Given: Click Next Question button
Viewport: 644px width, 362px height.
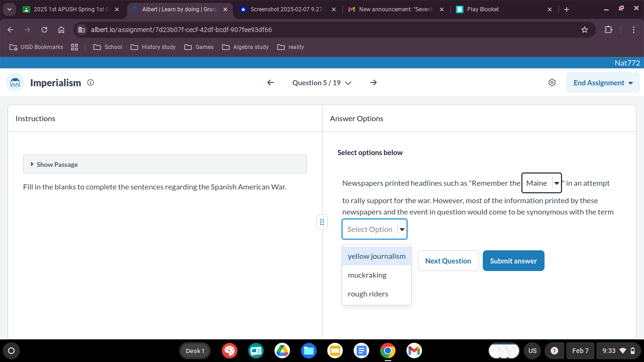Looking at the screenshot, I should (x=448, y=261).
